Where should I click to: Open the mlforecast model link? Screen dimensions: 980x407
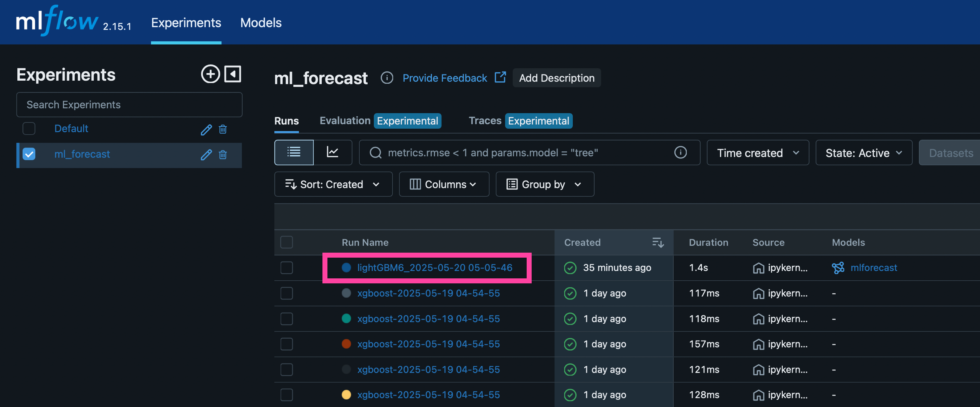(x=873, y=268)
